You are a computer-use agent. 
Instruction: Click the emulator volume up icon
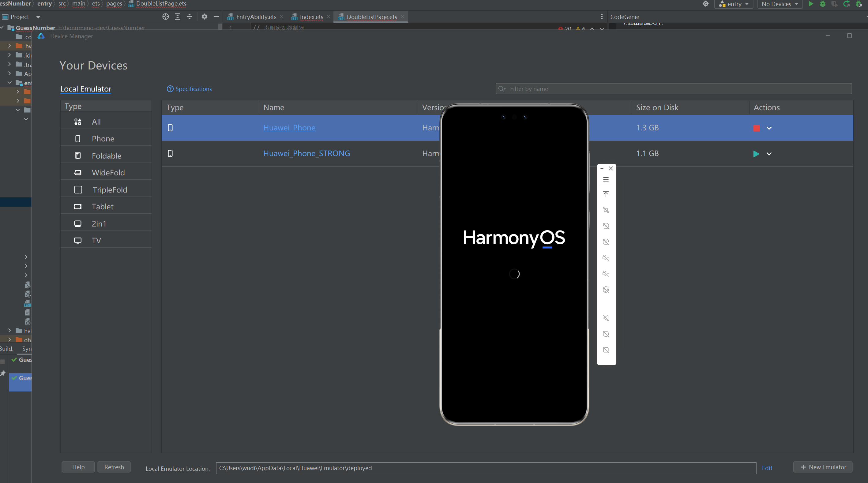pos(606,258)
